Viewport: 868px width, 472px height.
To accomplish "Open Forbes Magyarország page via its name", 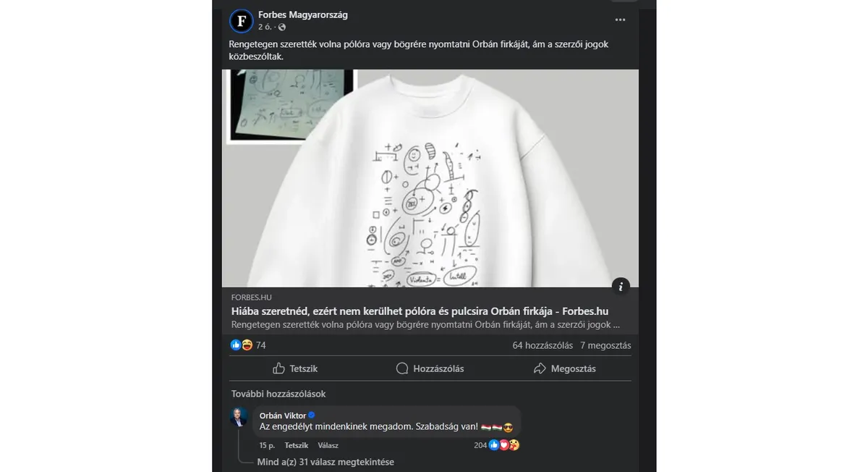I will pos(303,14).
